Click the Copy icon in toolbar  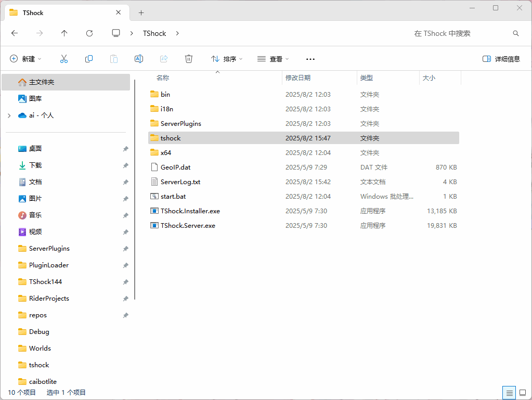tap(89, 59)
